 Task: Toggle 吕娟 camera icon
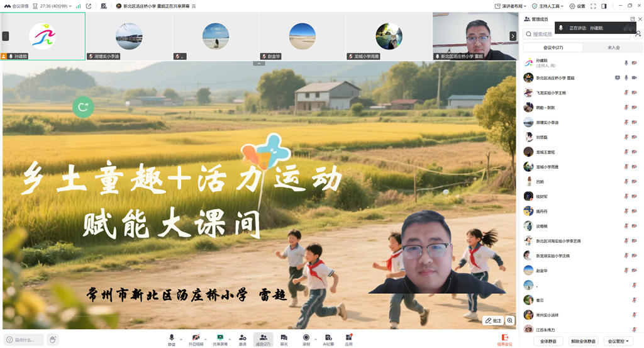pyautogui.click(x=634, y=181)
